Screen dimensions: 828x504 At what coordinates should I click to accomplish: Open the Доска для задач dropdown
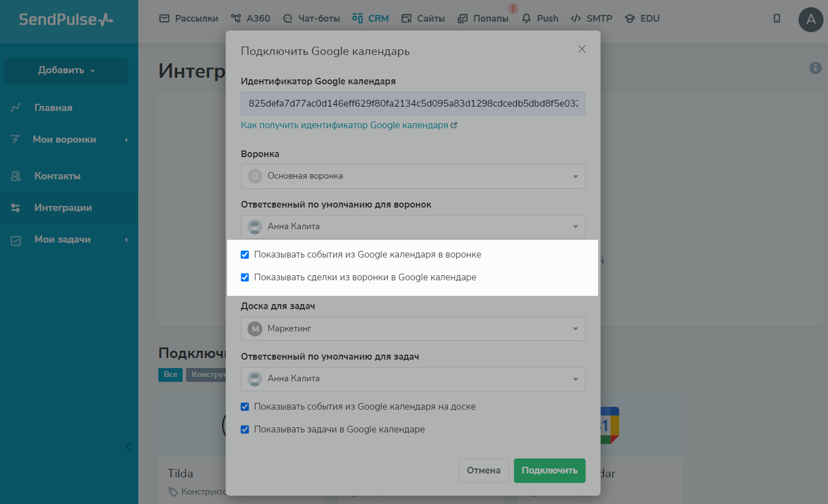413,329
